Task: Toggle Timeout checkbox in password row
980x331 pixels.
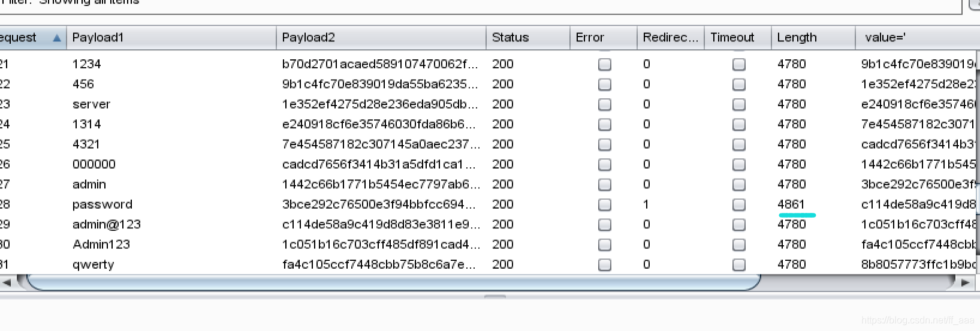Action: pos(739,204)
